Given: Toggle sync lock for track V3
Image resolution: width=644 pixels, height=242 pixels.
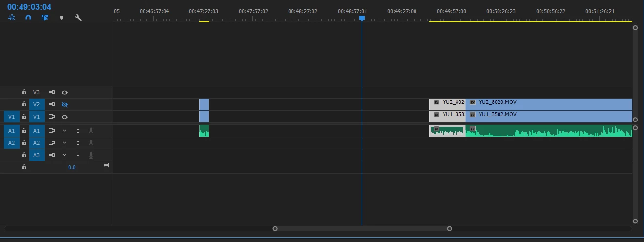Looking at the screenshot, I should (x=51, y=92).
